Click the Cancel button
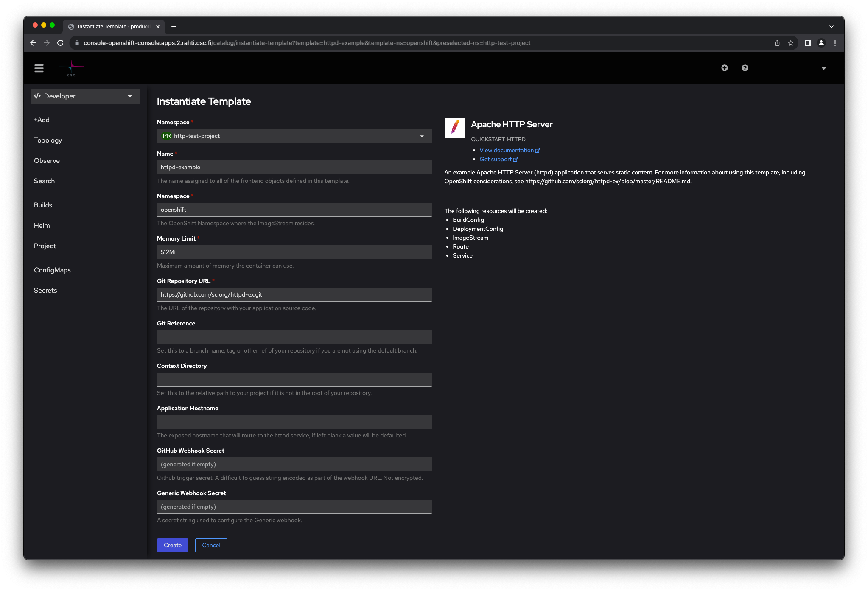The image size is (868, 591). pyautogui.click(x=211, y=545)
